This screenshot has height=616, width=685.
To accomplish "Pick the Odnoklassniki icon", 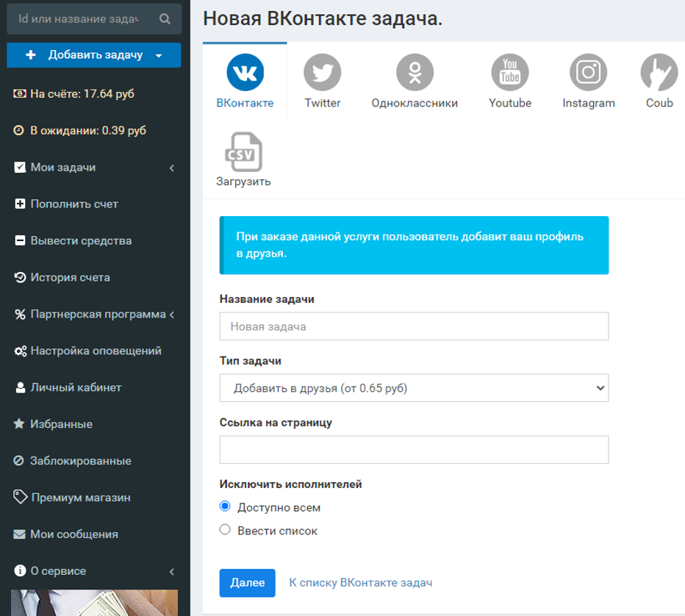I will tap(415, 72).
